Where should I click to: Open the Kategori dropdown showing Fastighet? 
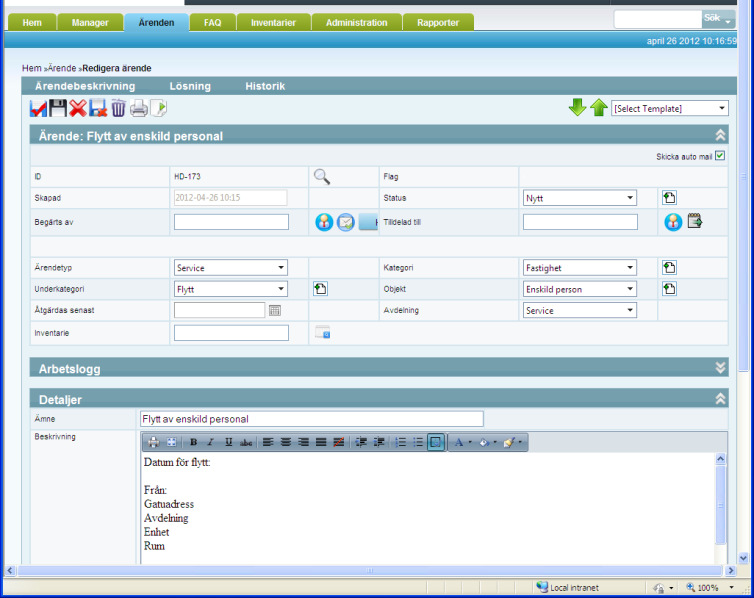580,268
